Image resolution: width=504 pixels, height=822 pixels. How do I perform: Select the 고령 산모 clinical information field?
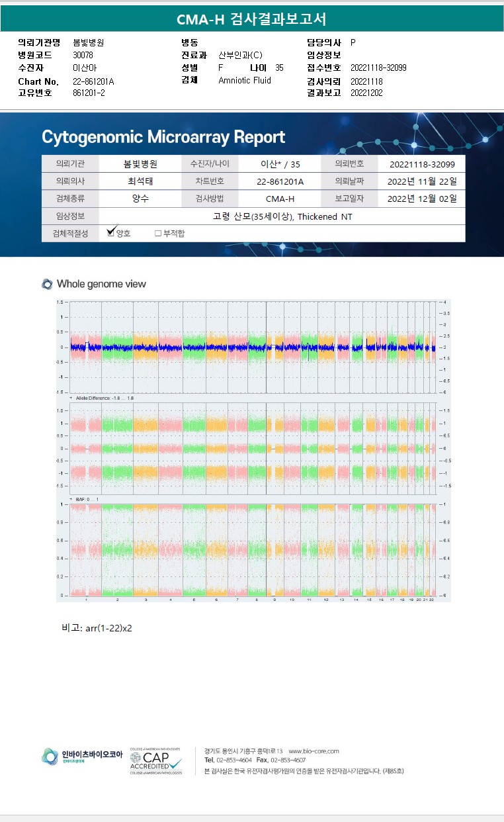[282, 216]
